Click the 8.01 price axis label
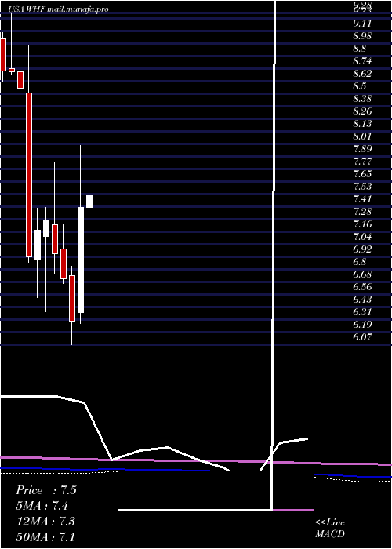 click(362, 136)
